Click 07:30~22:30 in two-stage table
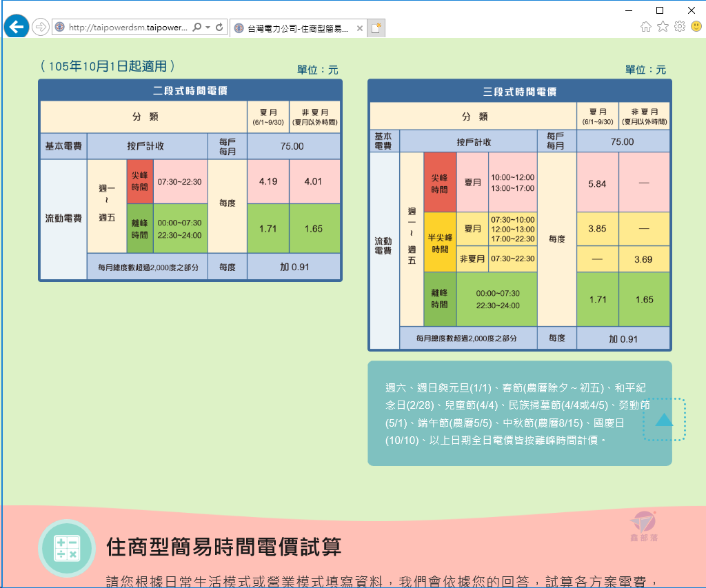This screenshot has height=588, width=706. (180, 182)
